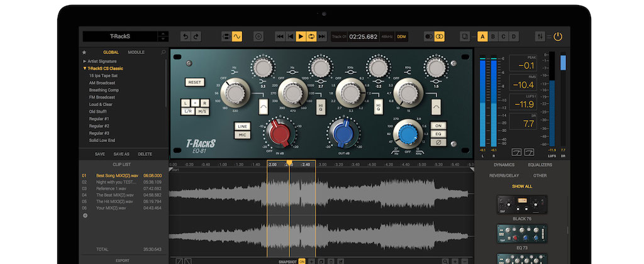Toggle the snapshot ON button
This screenshot has height=264, width=644.
(x=302, y=261)
